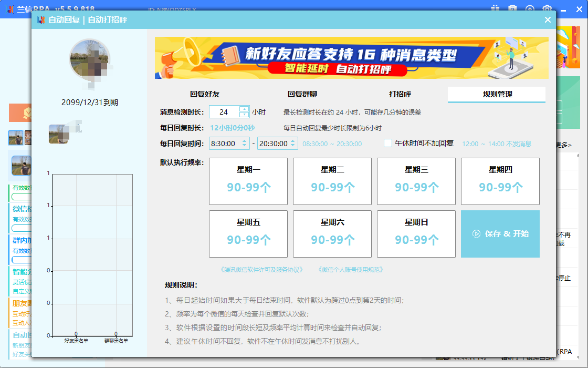Open the 星期二 frequency card
This screenshot has width=588, height=368.
point(332,181)
